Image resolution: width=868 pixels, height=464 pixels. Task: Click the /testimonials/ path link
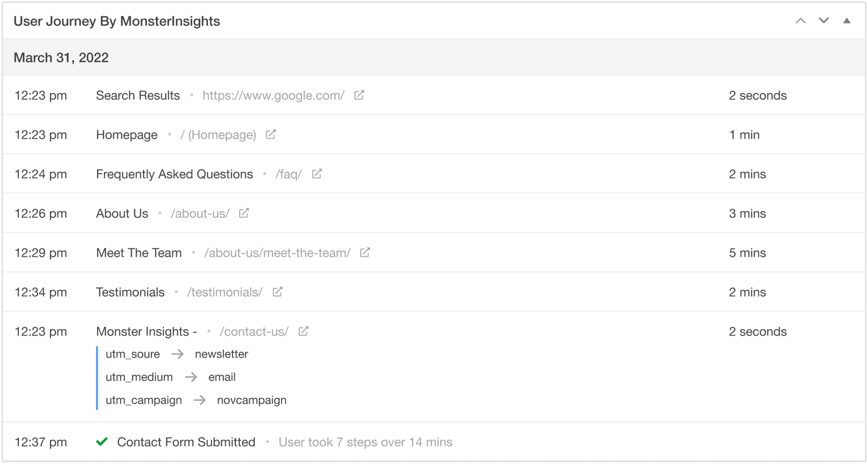point(225,293)
